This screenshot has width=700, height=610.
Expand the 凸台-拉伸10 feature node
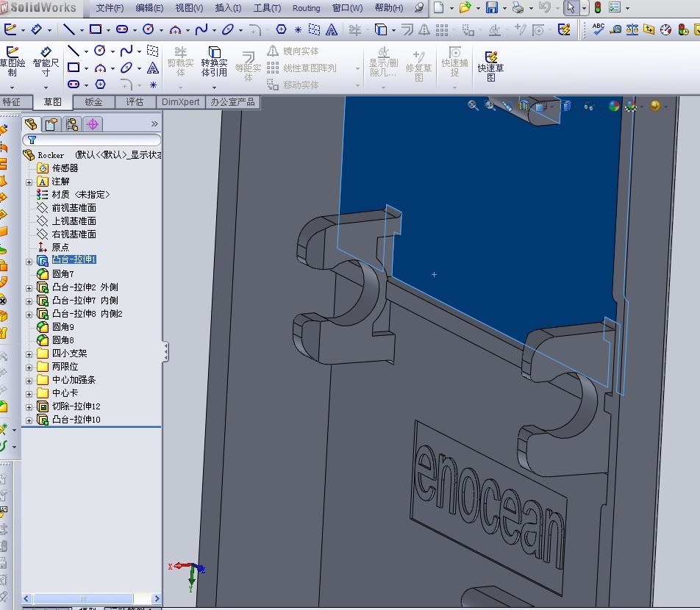click(29, 420)
